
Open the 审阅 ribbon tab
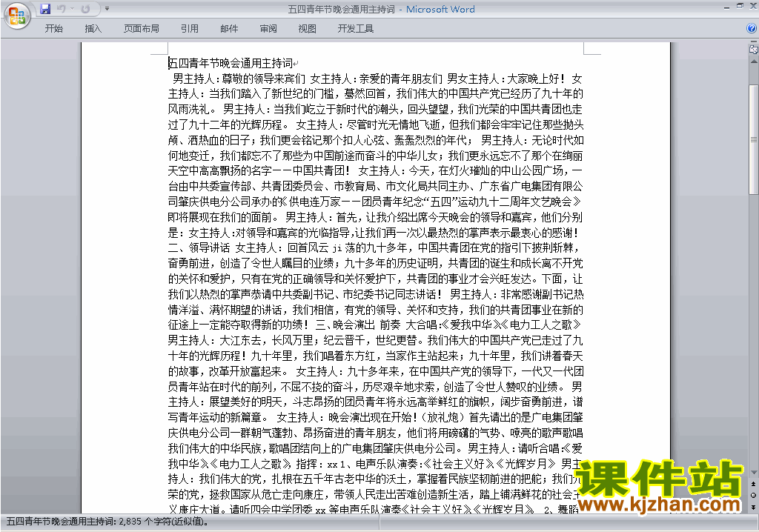pos(268,29)
